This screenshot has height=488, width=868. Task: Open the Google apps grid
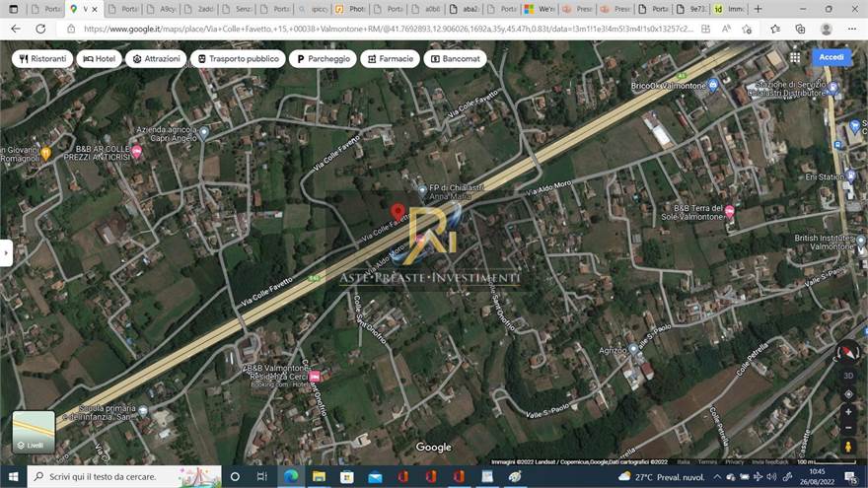[x=795, y=57]
